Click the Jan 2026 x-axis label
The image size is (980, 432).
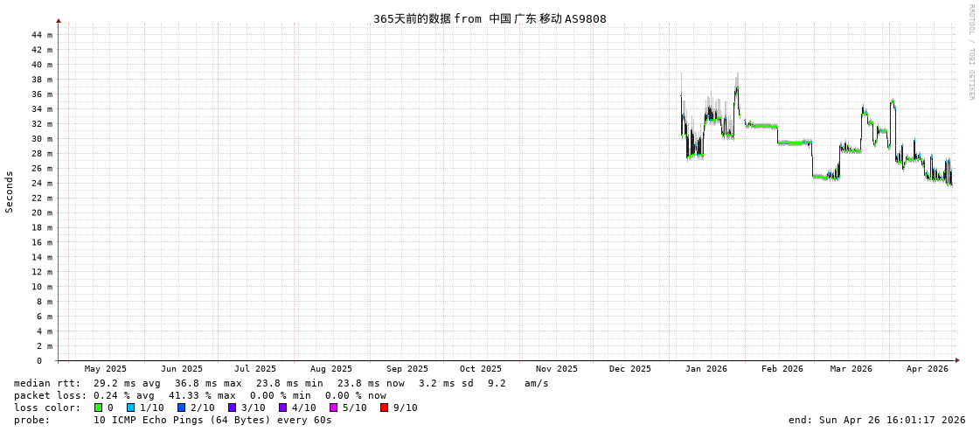705,369
